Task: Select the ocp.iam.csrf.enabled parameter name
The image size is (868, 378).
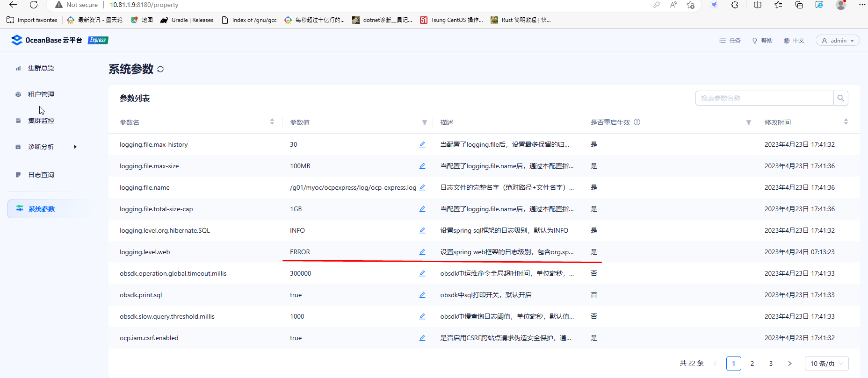Action: (x=149, y=338)
